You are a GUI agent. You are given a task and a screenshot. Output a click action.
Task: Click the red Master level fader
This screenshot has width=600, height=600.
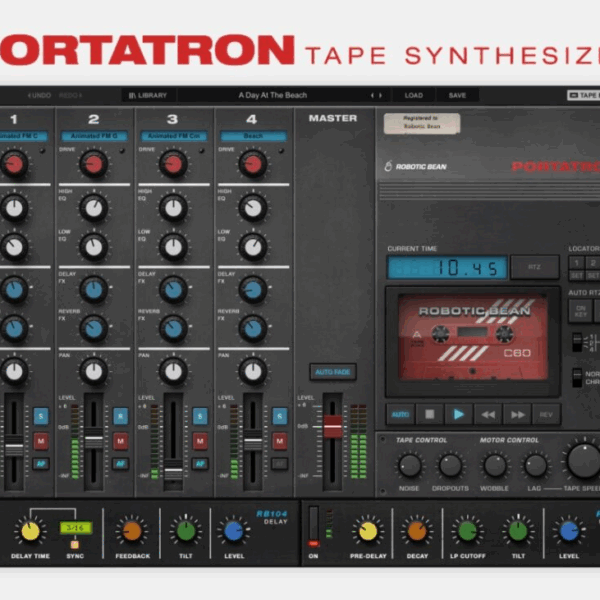point(333,426)
